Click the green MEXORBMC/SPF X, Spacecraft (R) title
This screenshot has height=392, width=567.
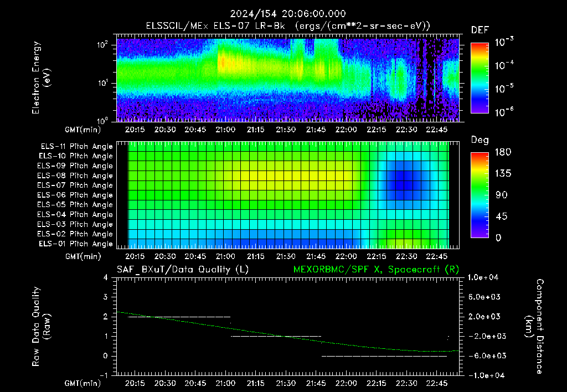376,270
